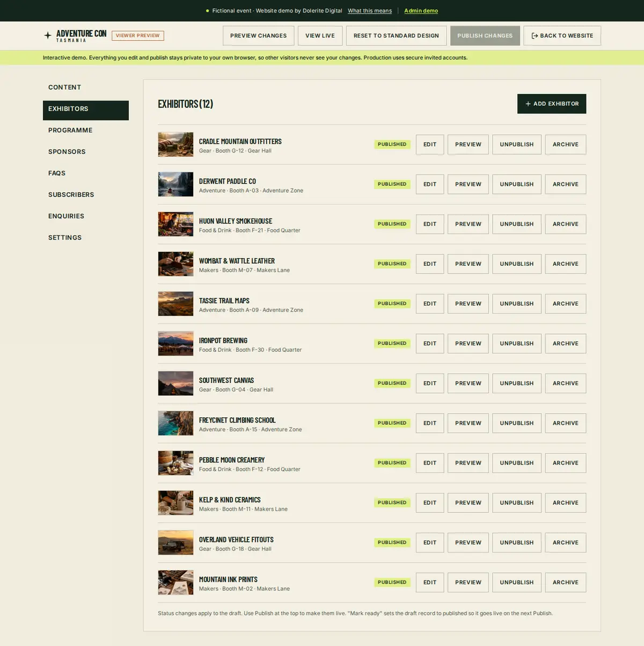The width and height of the screenshot is (644, 646).
Task: Follow the 'What this means' link
Action: (370, 11)
